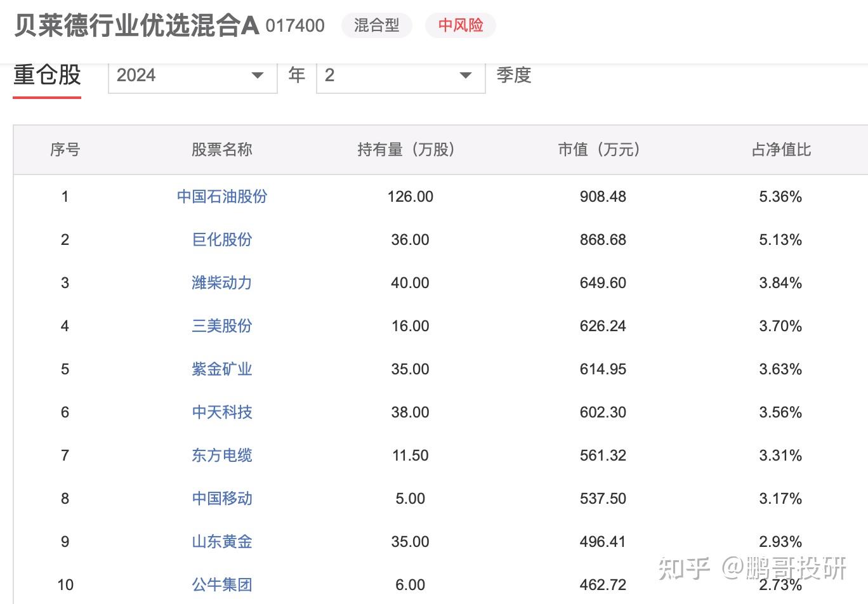Click the fund code 017400
The image size is (868, 604).
click(295, 26)
